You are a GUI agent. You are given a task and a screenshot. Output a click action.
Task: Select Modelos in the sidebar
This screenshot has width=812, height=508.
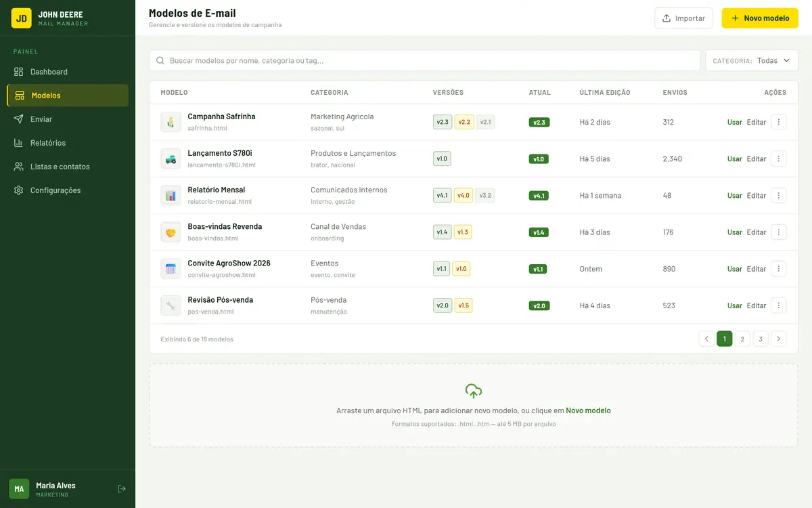click(68, 96)
